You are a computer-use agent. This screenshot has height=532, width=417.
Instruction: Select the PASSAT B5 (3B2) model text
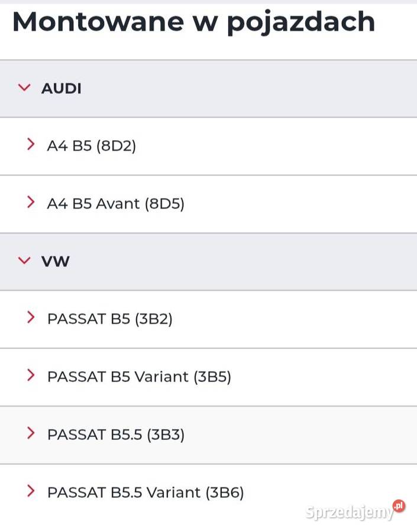tap(110, 319)
